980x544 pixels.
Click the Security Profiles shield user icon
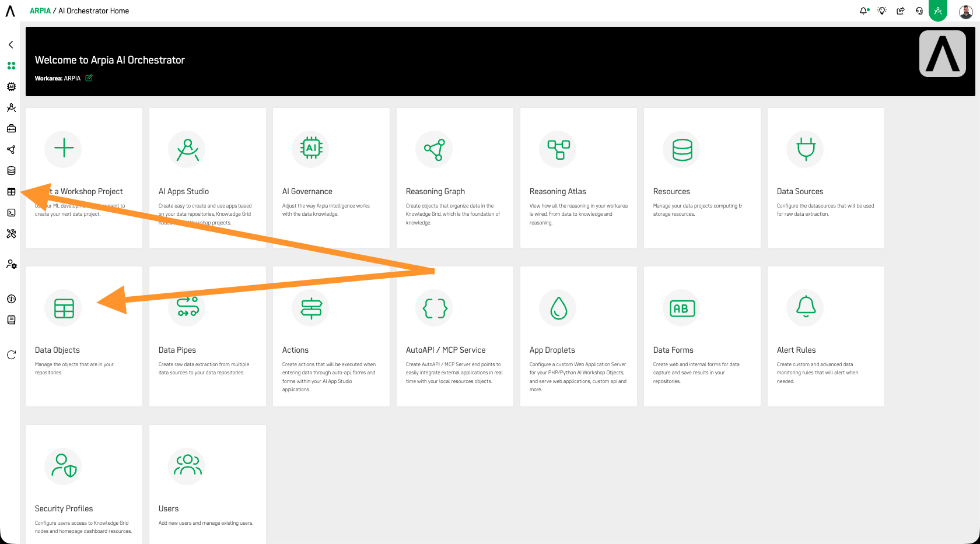pos(64,466)
